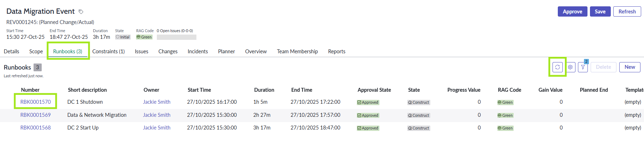Click the Open Issues progress bar

177,37
